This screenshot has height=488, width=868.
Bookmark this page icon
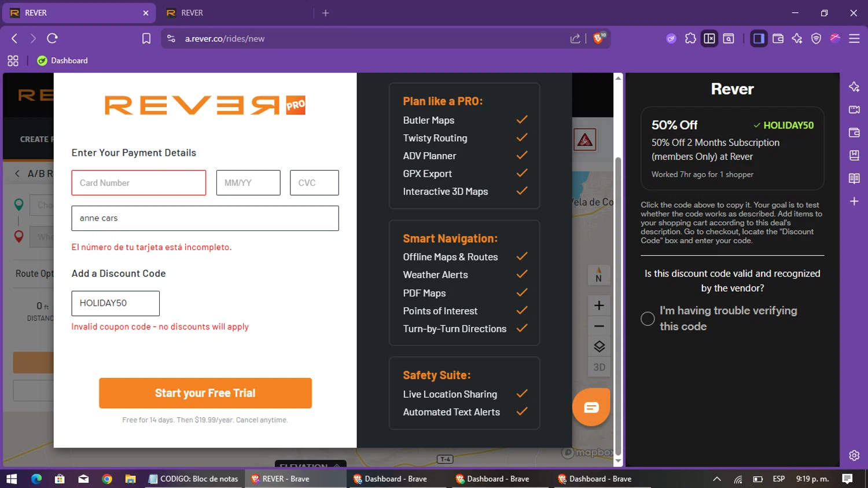pyautogui.click(x=146, y=38)
